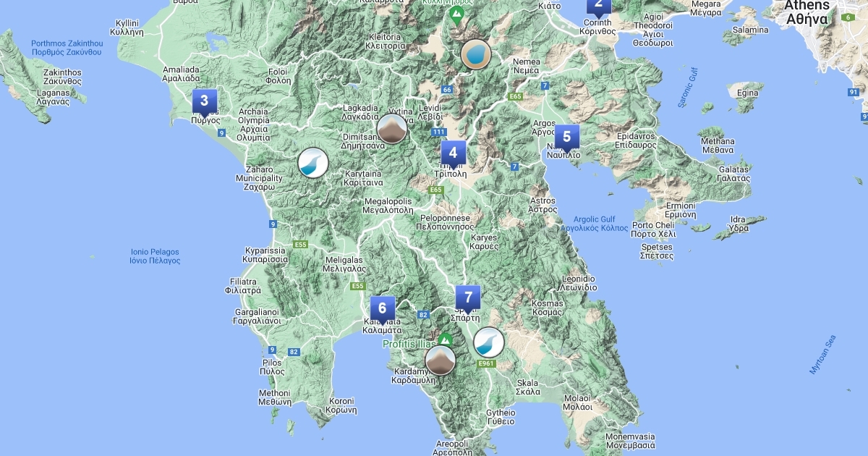
Task: Click numbered marker 5 at Nafplio
Action: point(566,137)
